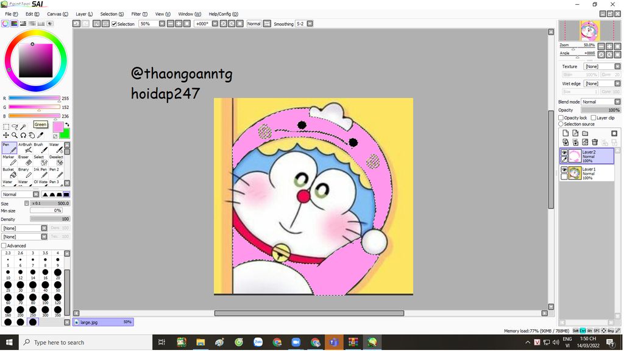Select the Layer1 row
Image resolution: width=624 pixels, height=364 pixels.
(x=587, y=173)
